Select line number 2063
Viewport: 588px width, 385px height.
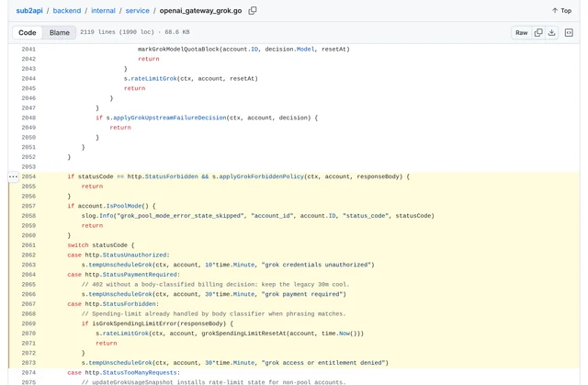point(28,265)
